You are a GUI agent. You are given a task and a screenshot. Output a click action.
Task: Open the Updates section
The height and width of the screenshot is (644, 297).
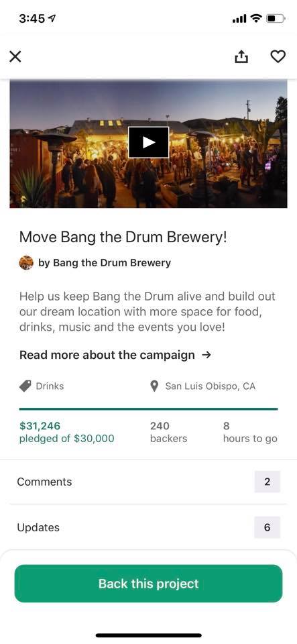click(x=149, y=527)
